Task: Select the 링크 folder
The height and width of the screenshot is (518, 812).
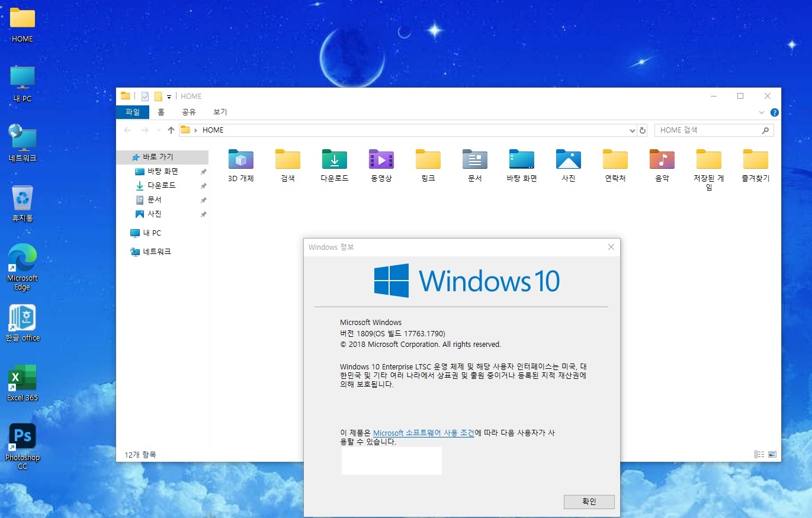Action: 428,166
